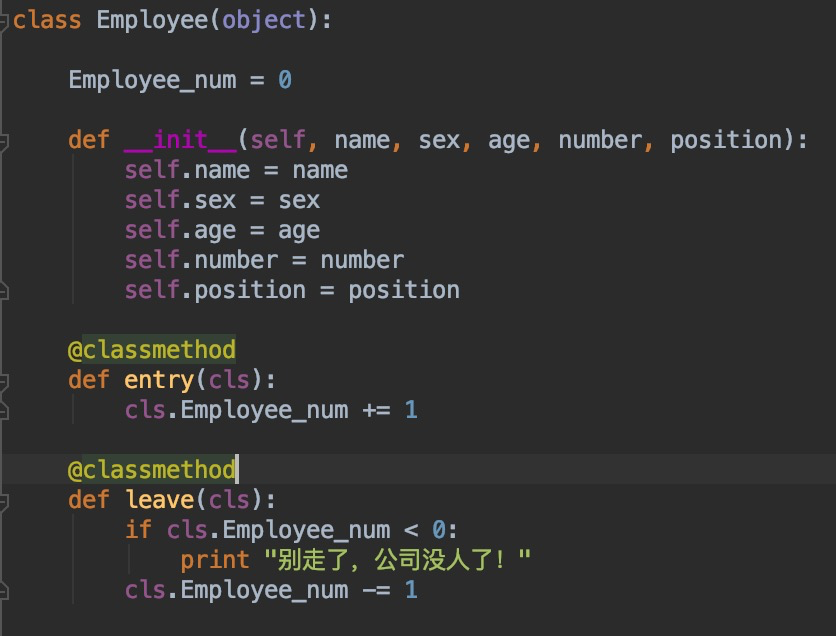The width and height of the screenshot is (836, 636).
Task: Click the 'Employee_num = 0' assignment line
Action: click(x=180, y=80)
